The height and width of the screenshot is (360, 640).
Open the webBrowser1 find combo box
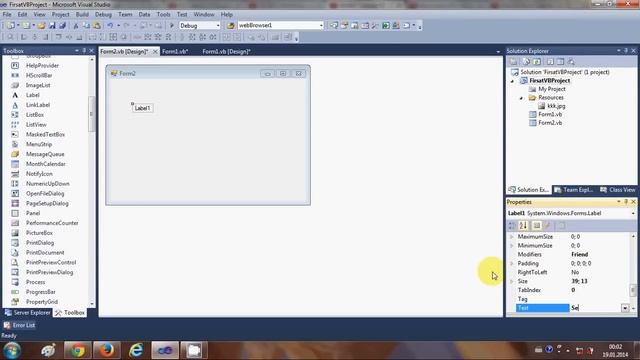pyautogui.click(x=321, y=25)
